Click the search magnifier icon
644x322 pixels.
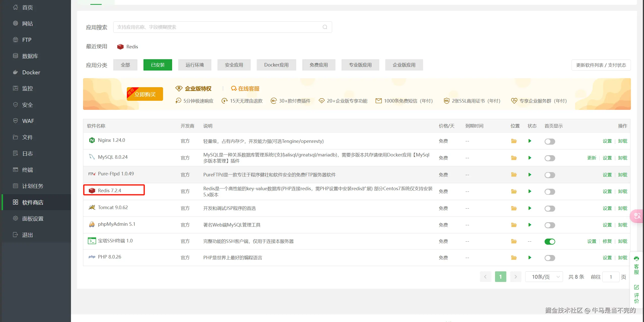coord(325,27)
